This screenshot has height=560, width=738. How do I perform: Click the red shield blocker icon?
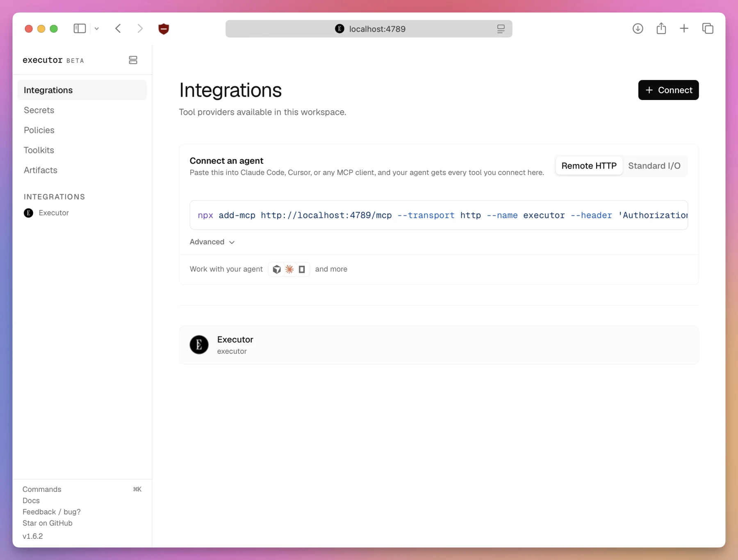pyautogui.click(x=164, y=29)
